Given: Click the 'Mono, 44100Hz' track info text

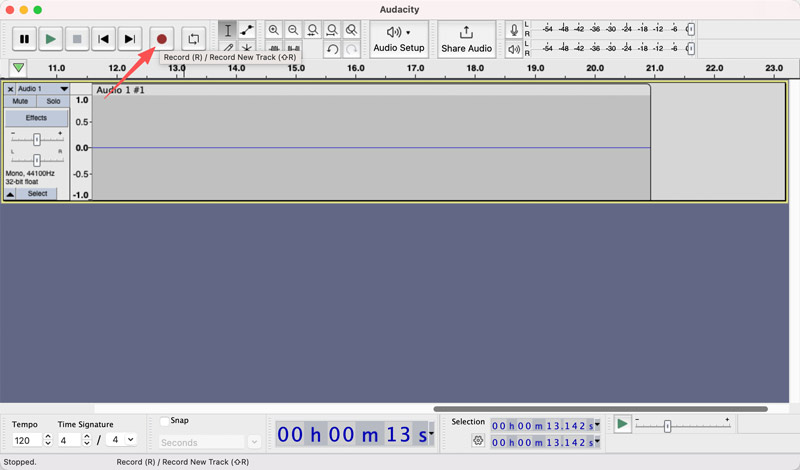Looking at the screenshot, I should (x=30, y=174).
